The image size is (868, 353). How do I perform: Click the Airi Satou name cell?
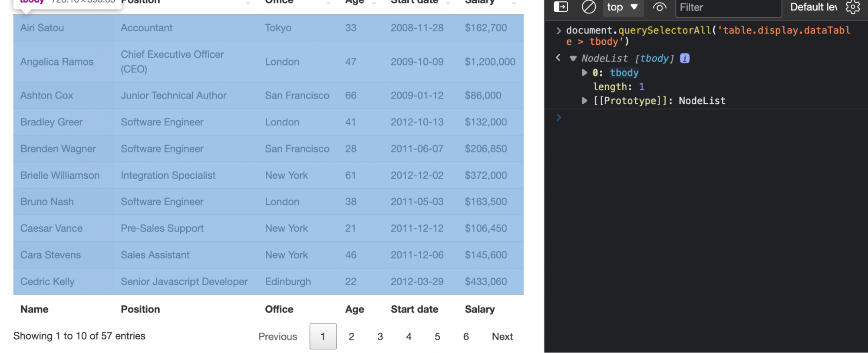tap(63, 28)
